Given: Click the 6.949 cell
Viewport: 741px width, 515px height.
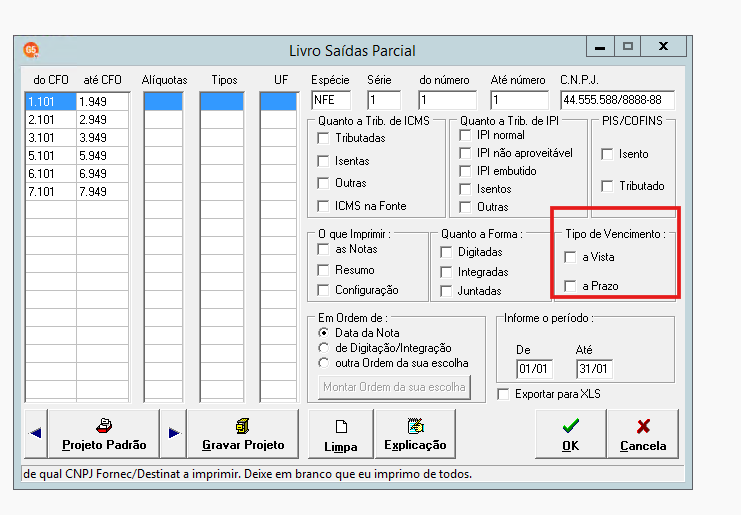Looking at the screenshot, I should [x=103, y=173].
